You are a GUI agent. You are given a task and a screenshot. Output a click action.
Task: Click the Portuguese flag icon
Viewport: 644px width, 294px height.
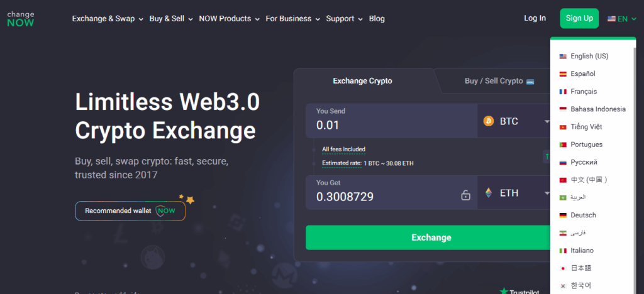click(x=563, y=144)
